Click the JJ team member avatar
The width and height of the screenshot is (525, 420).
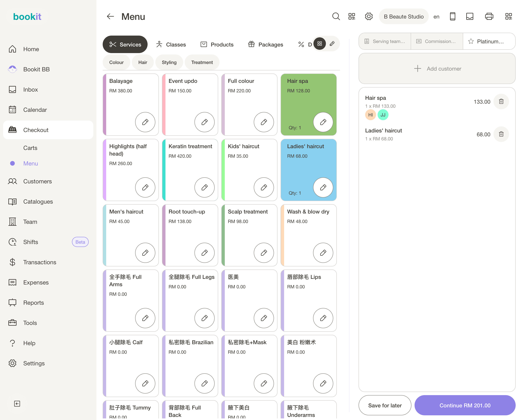[x=383, y=115]
